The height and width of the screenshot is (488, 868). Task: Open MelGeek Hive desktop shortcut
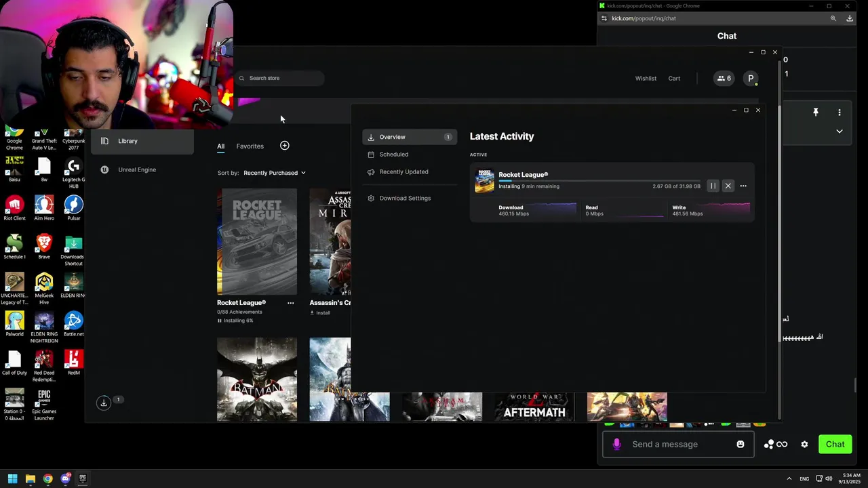tap(44, 288)
